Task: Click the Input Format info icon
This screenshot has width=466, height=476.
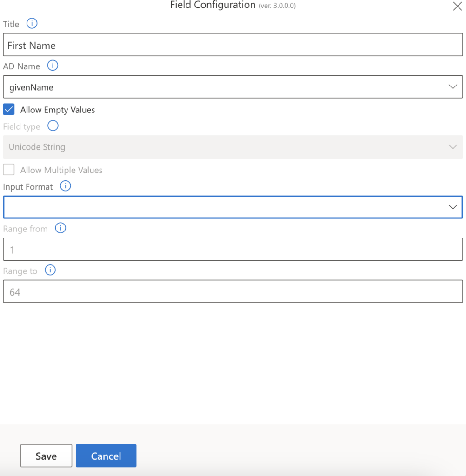Action: [x=65, y=186]
